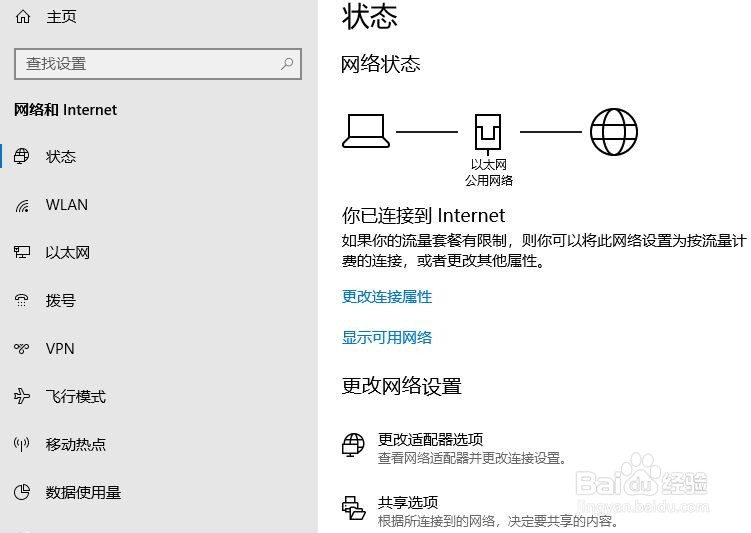This screenshot has width=751, height=533.
Task: Click the 网络和 Internet heading
Action: [x=65, y=110]
